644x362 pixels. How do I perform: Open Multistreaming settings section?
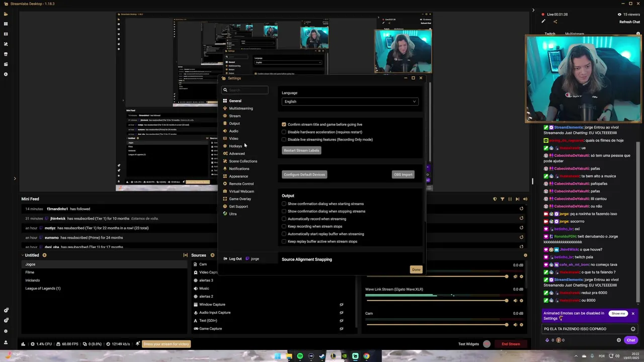click(x=240, y=108)
